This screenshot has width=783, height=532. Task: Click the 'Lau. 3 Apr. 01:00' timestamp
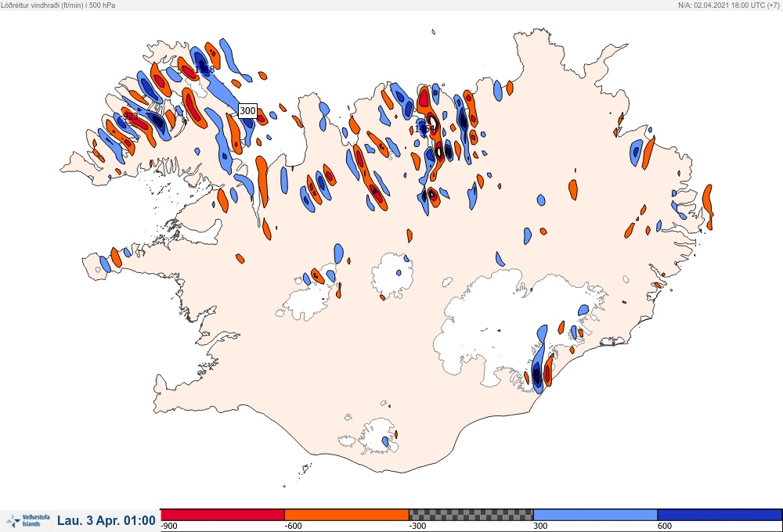106,520
